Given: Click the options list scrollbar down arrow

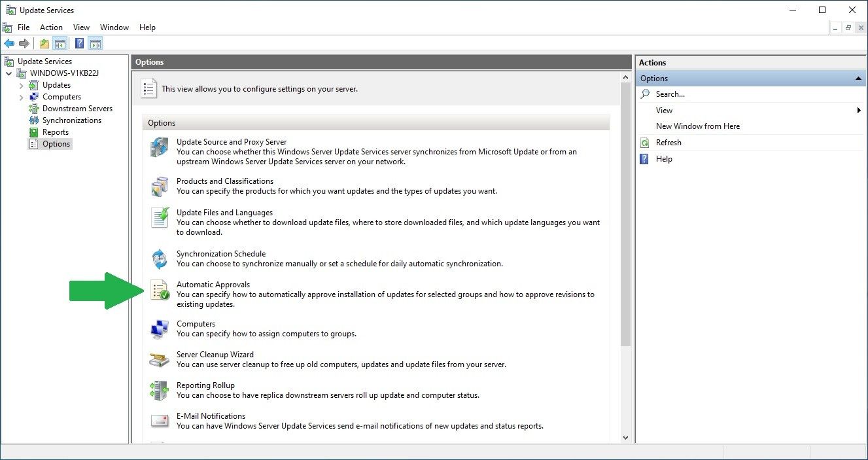Looking at the screenshot, I should pyautogui.click(x=625, y=438).
